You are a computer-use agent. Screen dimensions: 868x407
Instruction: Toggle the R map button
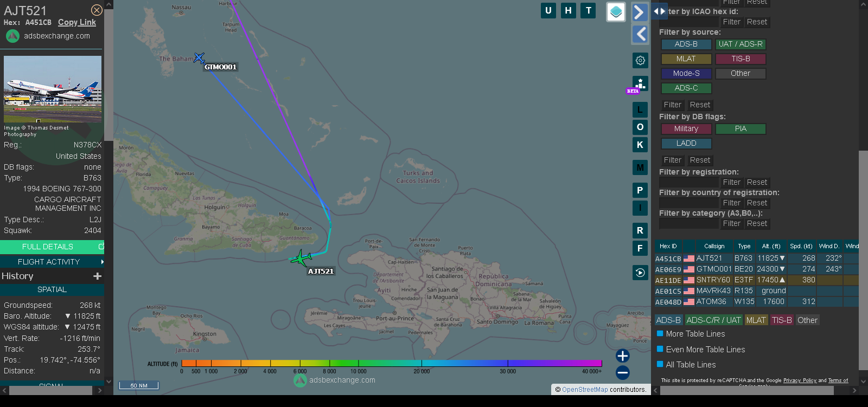click(640, 230)
